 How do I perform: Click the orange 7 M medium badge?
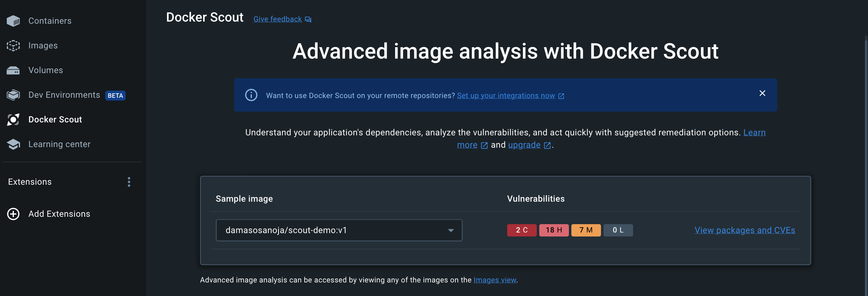pos(586,230)
